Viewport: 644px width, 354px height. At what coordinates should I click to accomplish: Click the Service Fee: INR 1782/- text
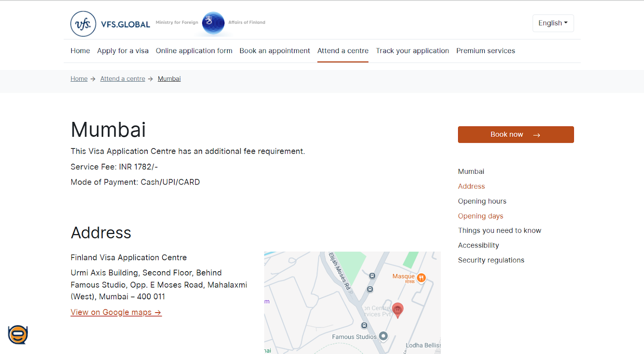click(x=114, y=167)
